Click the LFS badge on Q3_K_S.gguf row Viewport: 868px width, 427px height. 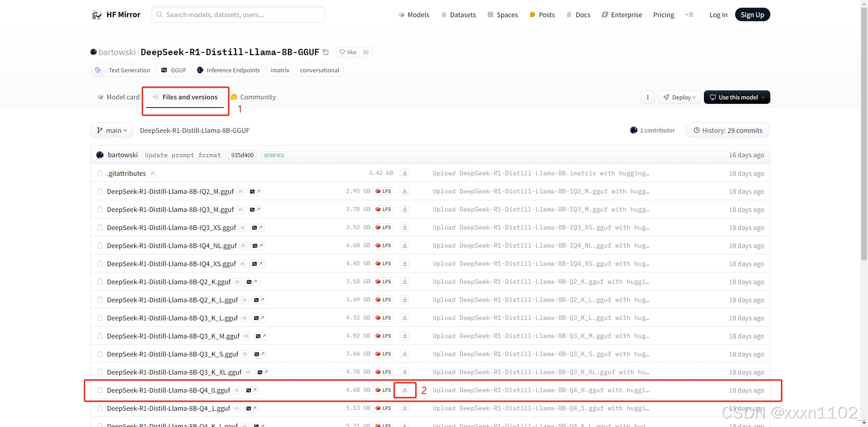[383, 354]
